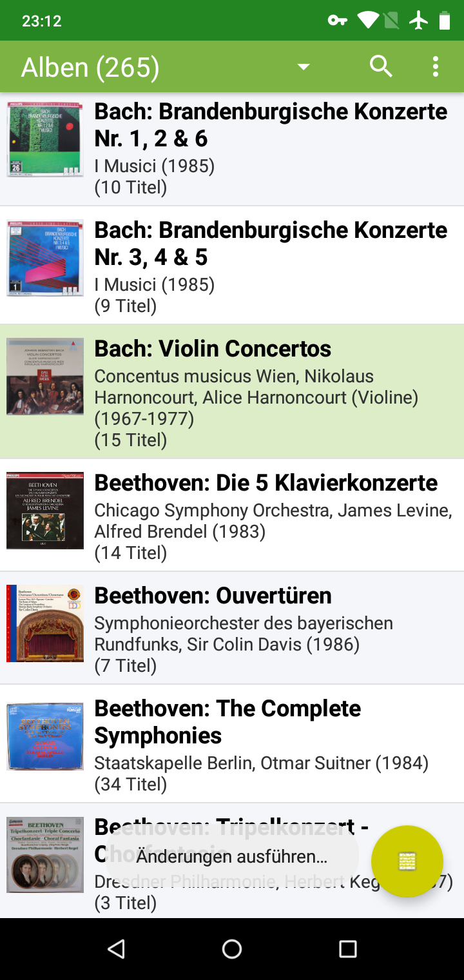Tap the yellow floating action button
The height and width of the screenshot is (980, 464).
pos(407,861)
